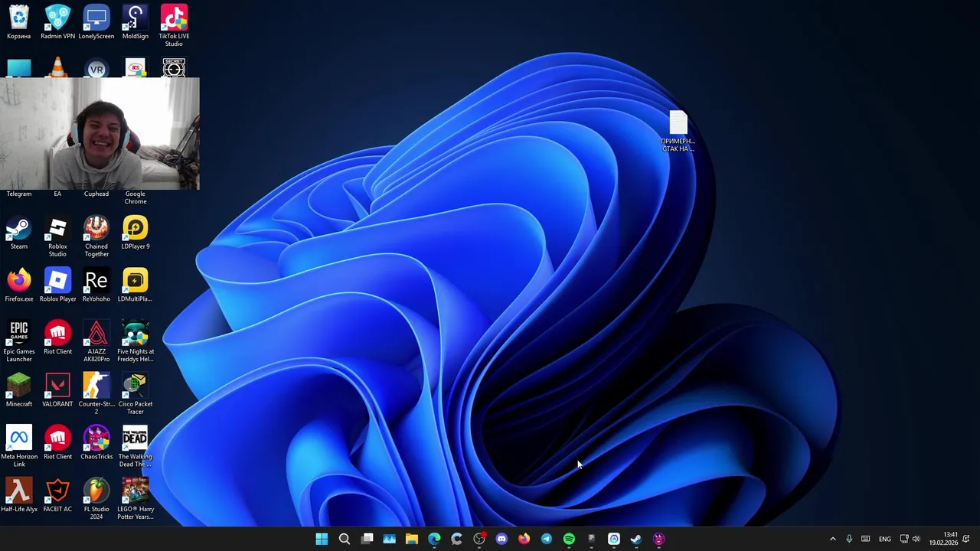Select the Chained Together game icon
This screenshot has height=551, width=980.
(96, 237)
